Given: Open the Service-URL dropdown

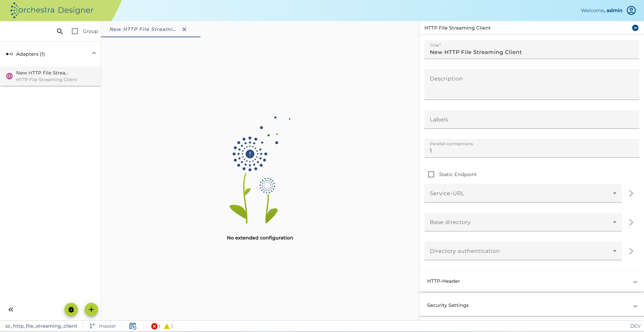Looking at the screenshot, I should pos(523,193).
